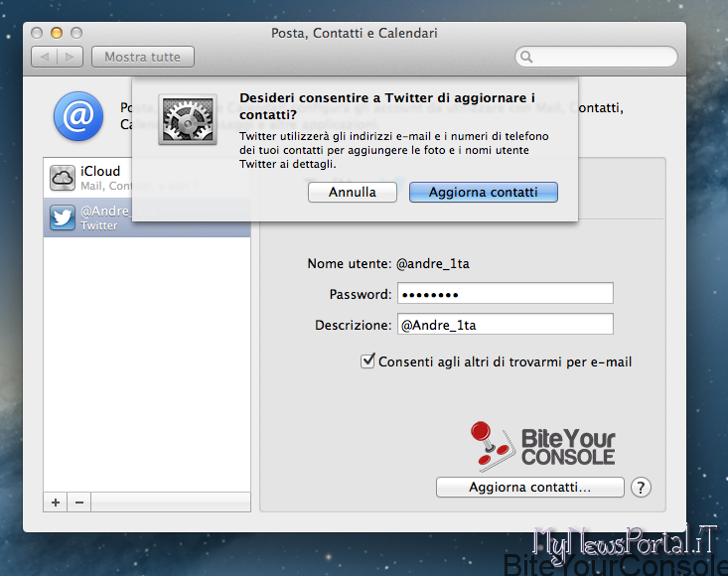Select the iCloud account icon
The image size is (728, 576).
(x=63, y=178)
